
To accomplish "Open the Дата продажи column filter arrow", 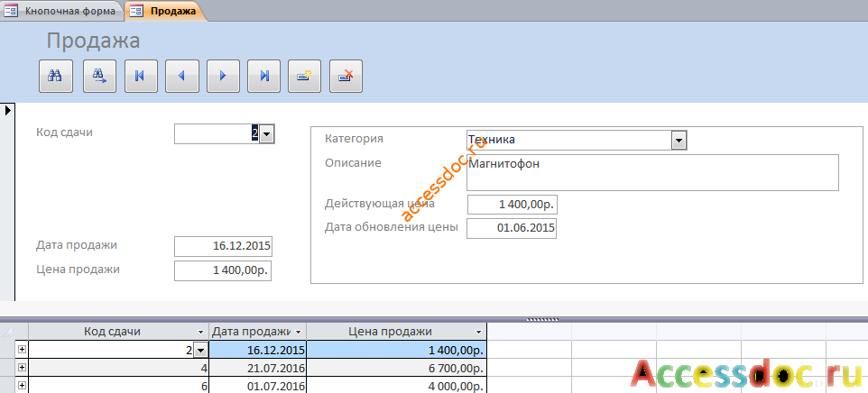I will pyautogui.click(x=299, y=332).
